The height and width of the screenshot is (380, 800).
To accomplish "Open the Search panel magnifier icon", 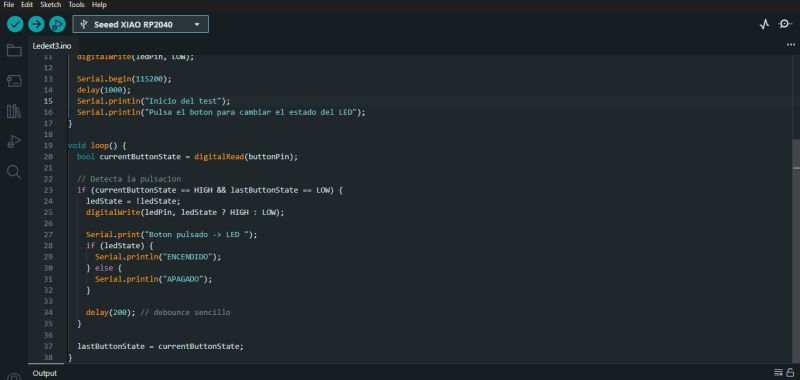I will 14,172.
